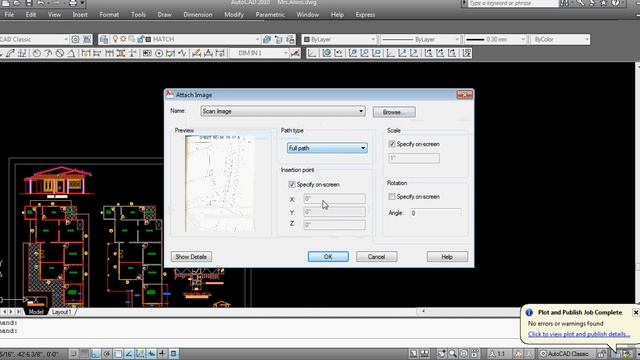Click the black HATCH layer color swatch
Screen dimensions: 640x360
click(x=149, y=40)
